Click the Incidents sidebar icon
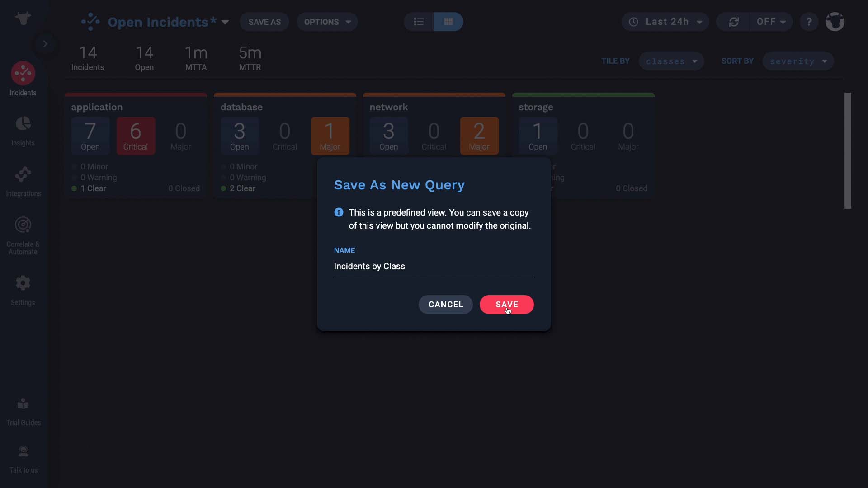868x488 pixels. coord(24,78)
